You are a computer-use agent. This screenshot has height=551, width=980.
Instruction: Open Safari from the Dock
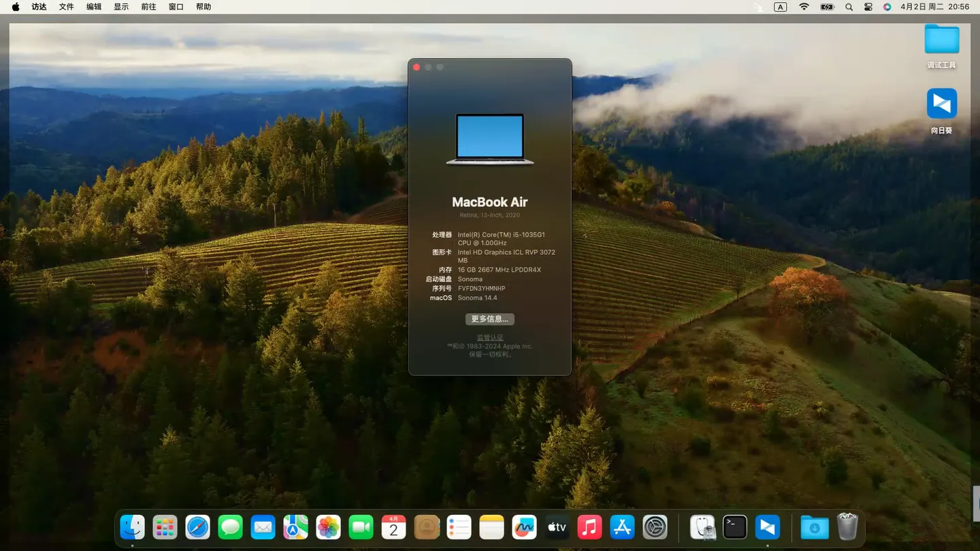(197, 527)
